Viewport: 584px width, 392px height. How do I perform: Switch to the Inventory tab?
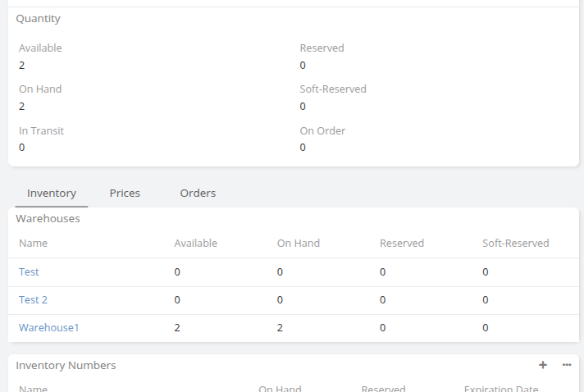[x=52, y=194]
